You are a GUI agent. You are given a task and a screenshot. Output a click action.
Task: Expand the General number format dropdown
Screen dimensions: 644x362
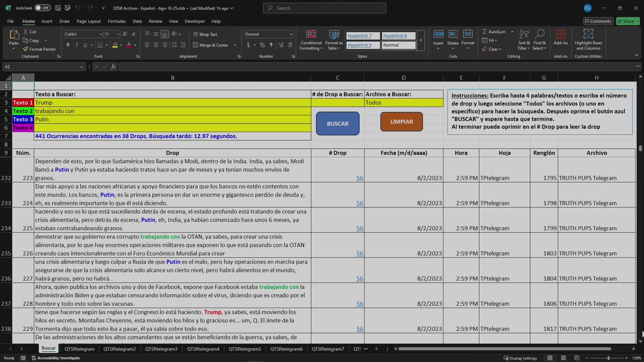tap(291, 34)
